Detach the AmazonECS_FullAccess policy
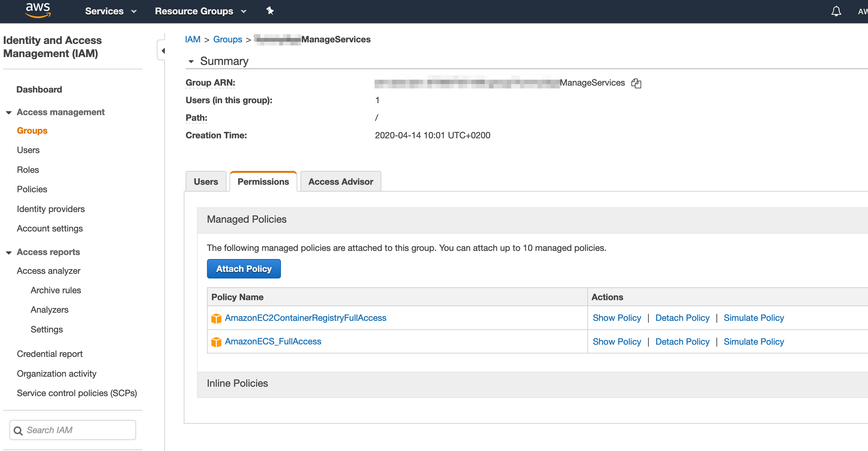This screenshot has width=868, height=451. coord(682,342)
